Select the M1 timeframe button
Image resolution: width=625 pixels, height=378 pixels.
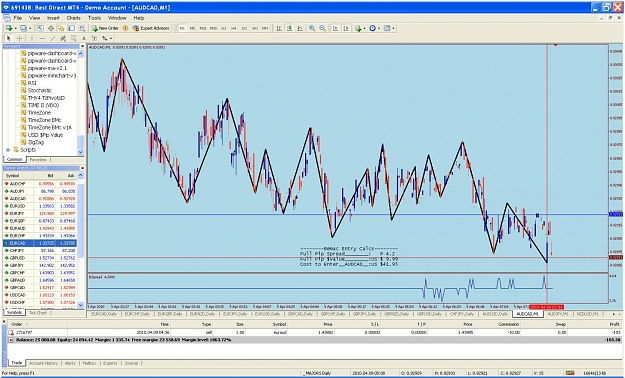tap(182, 28)
